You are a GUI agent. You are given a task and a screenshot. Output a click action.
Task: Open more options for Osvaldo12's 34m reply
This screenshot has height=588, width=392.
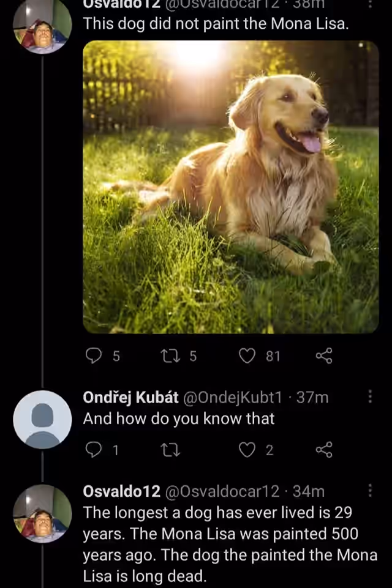coord(370,490)
